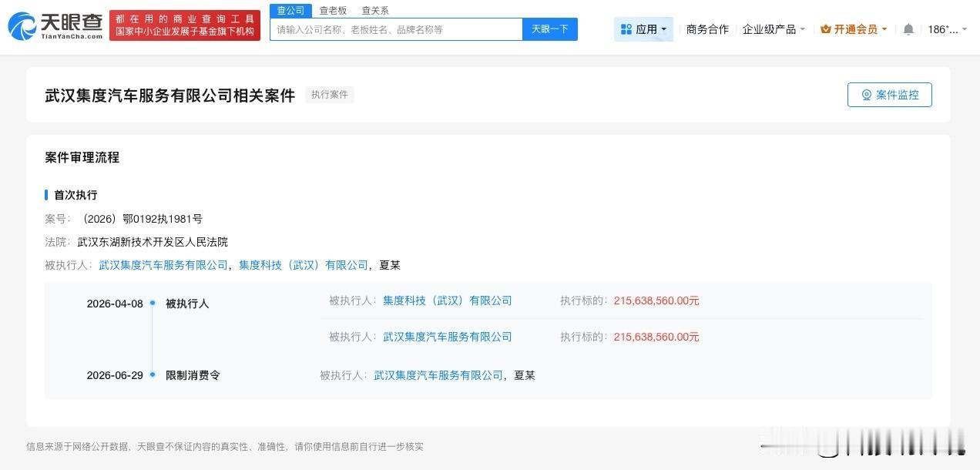Open 武汉集度汽车服务有限公司 link in 被执行人 header row
This screenshot has height=470, width=980.
coord(163,265)
